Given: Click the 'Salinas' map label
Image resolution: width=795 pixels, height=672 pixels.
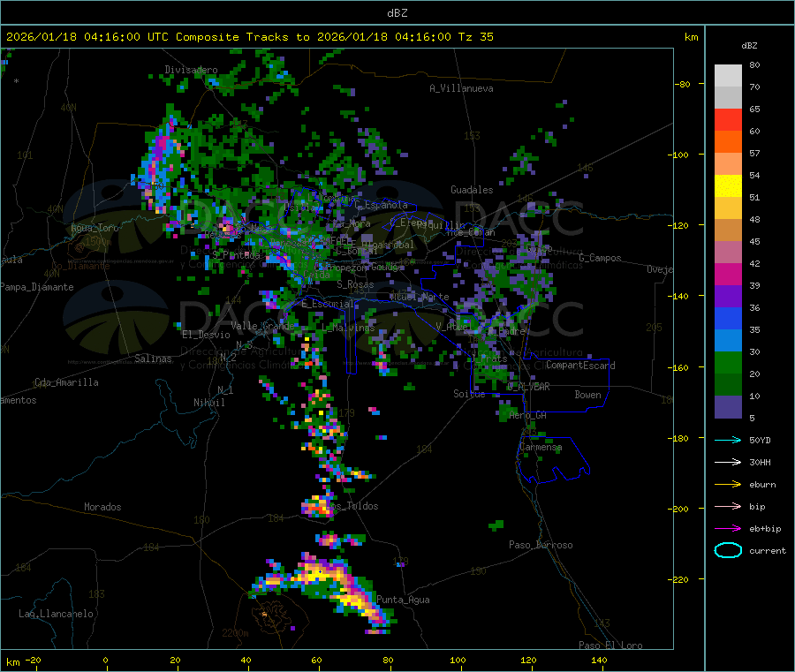Looking at the screenshot, I should 153,359.
